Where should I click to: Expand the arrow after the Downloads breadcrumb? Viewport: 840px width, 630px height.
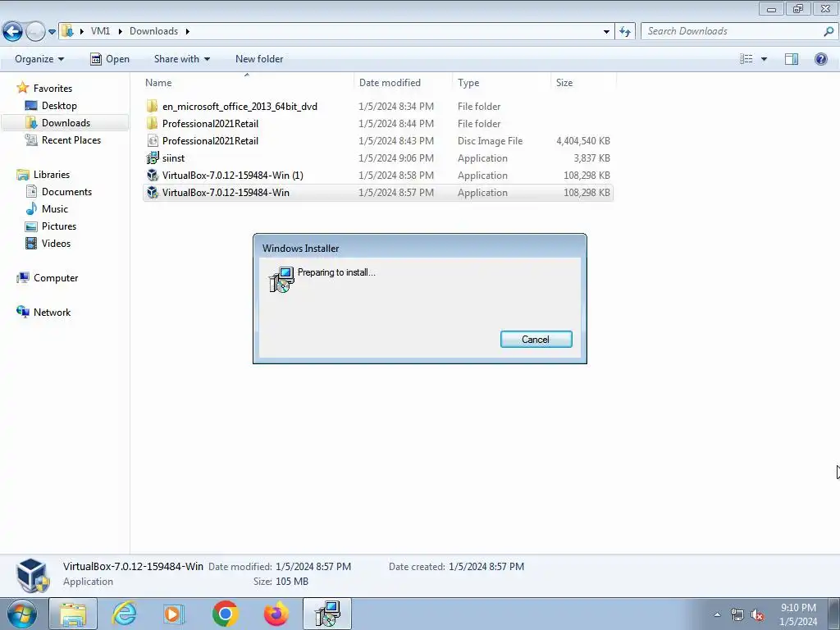(188, 31)
